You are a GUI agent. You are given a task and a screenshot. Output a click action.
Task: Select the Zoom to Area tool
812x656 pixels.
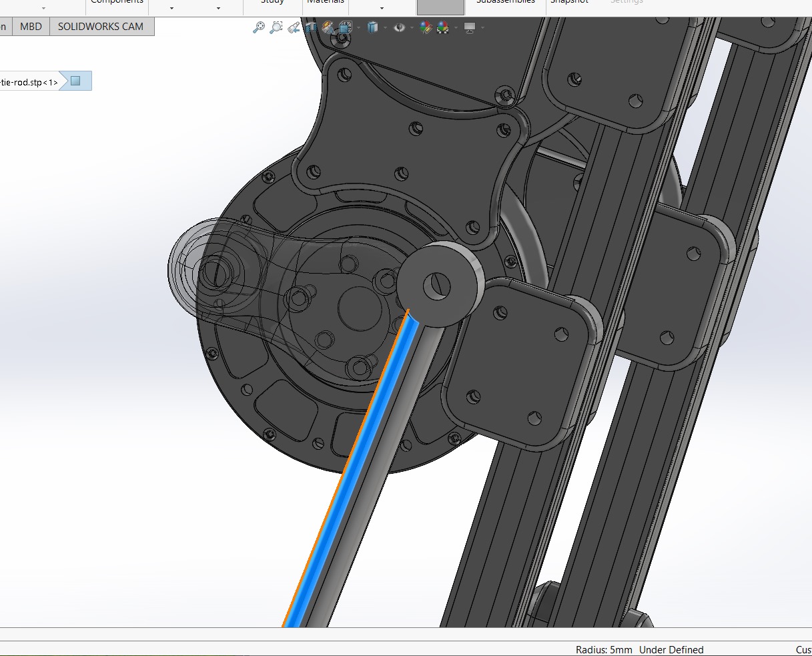coord(276,28)
